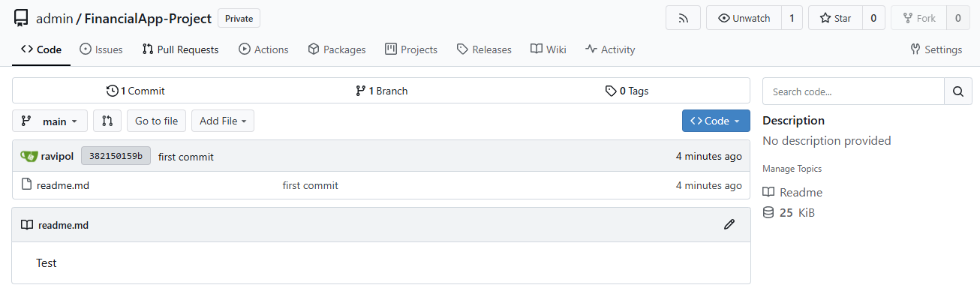The width and height of the screenshot is (980, 303).
Task: Open the Add File dropdown
Action: click(x=223, y=121)
